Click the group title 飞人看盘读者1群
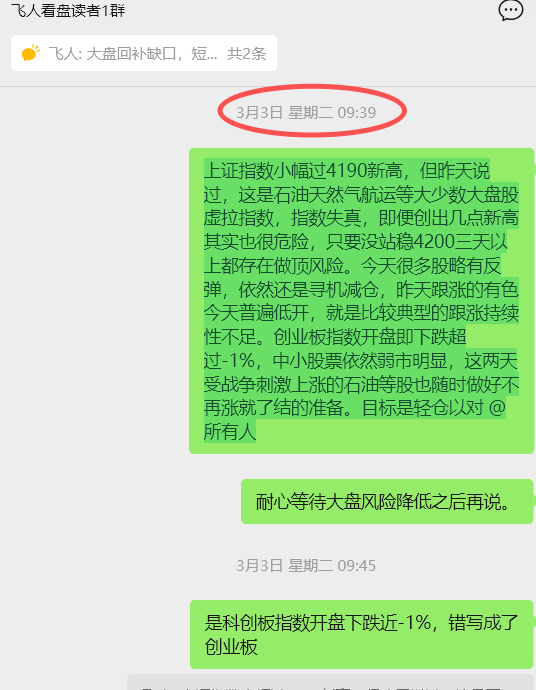The width and height of the screenshot is (536, 690). (x=68, y=10)
